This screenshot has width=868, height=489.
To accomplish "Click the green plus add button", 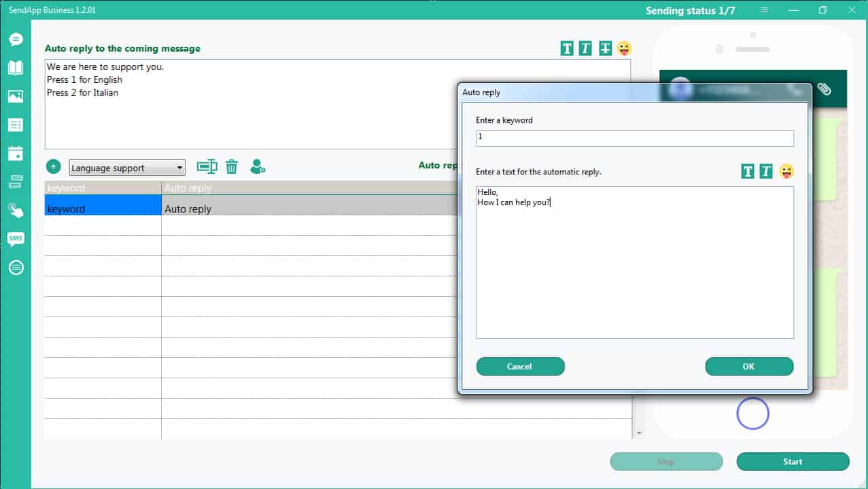I will [54, 167].
